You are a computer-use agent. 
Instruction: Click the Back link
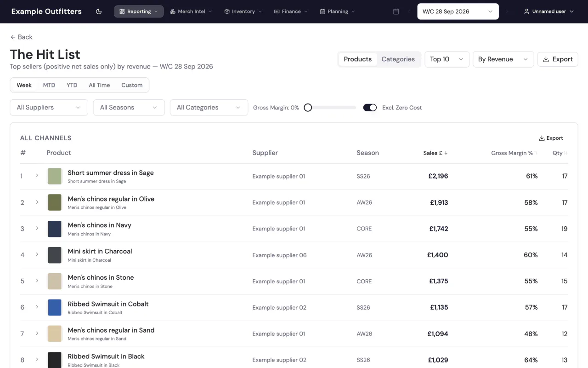tap(21, 37)
